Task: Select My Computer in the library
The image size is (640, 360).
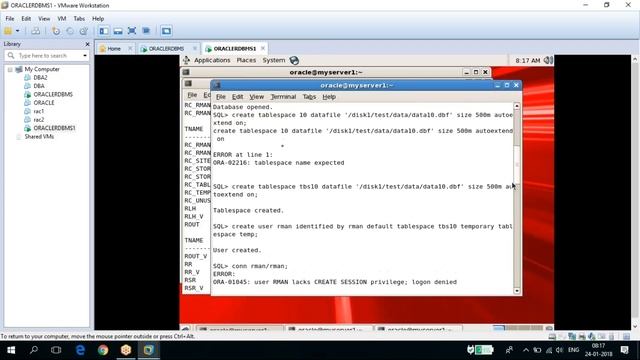Action: (x=42, y=69)
